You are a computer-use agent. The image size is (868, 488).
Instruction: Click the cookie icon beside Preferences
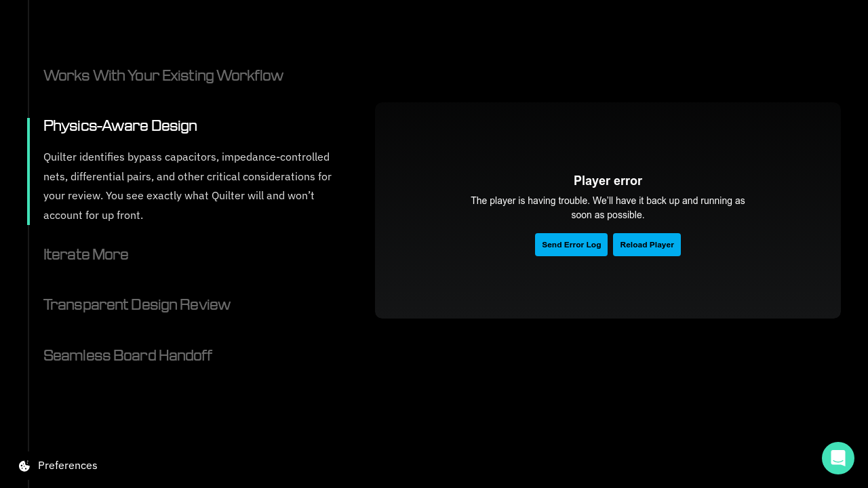(24, 466)
